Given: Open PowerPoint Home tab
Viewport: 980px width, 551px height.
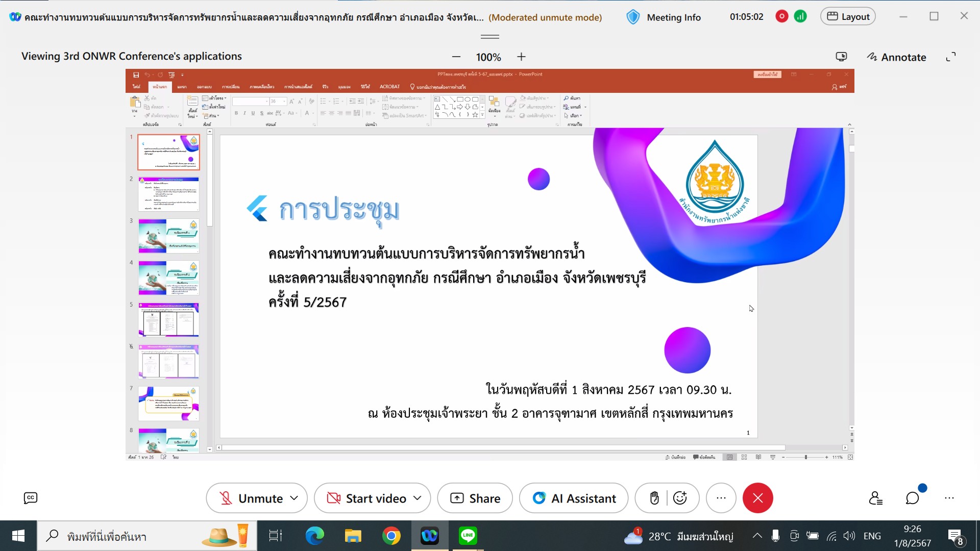Looking at the screenshot, I should coord(160,87).
